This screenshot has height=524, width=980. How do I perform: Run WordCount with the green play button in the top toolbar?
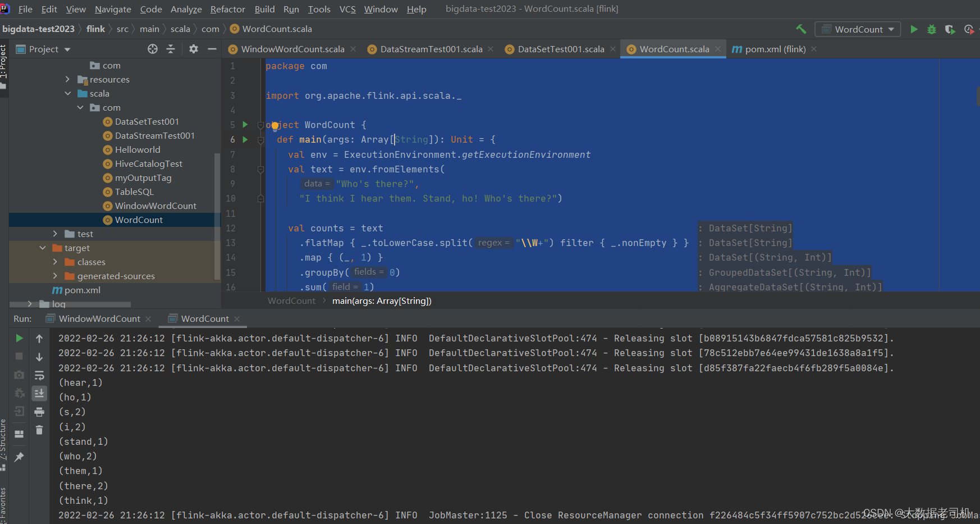tap(914, 29)
